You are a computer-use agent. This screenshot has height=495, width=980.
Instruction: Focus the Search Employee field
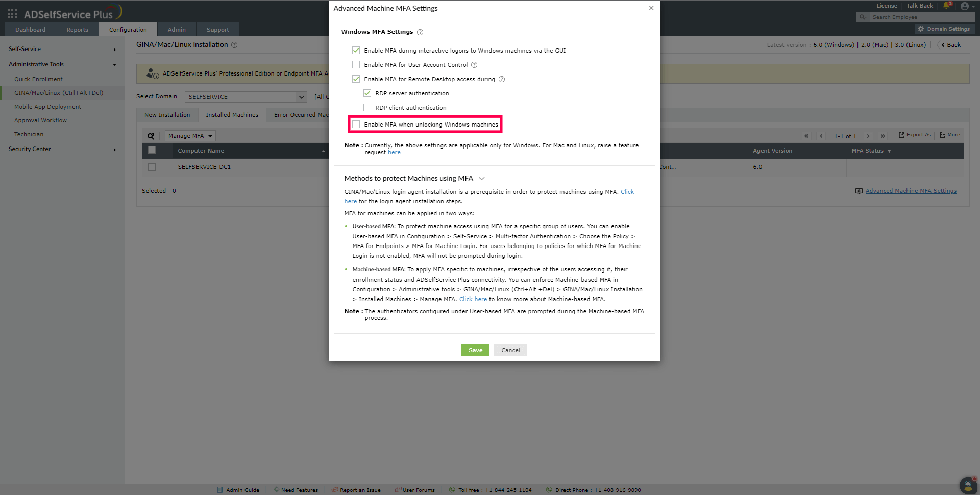click(x=921, y=17)
